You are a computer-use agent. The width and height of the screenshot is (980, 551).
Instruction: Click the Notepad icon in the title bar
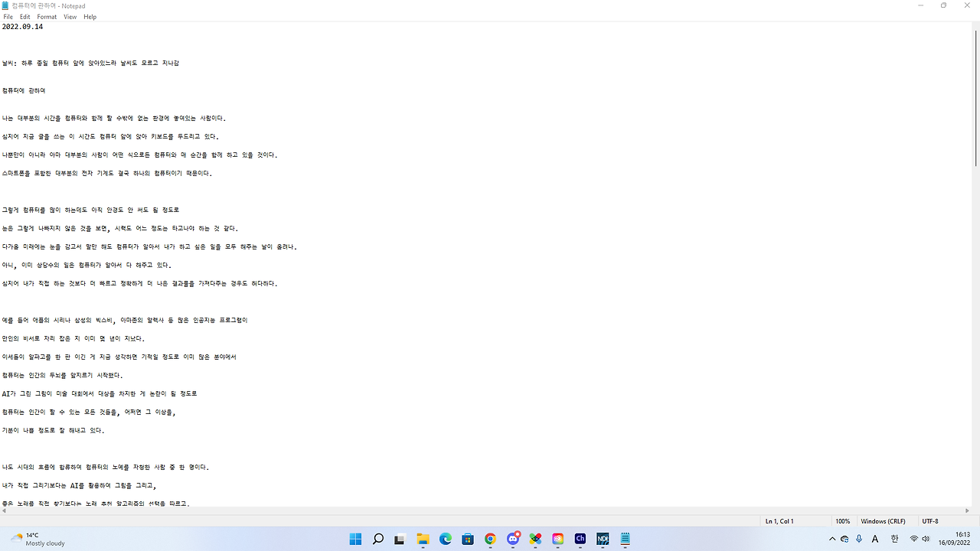pyautogui.click(x=5, y=5)
